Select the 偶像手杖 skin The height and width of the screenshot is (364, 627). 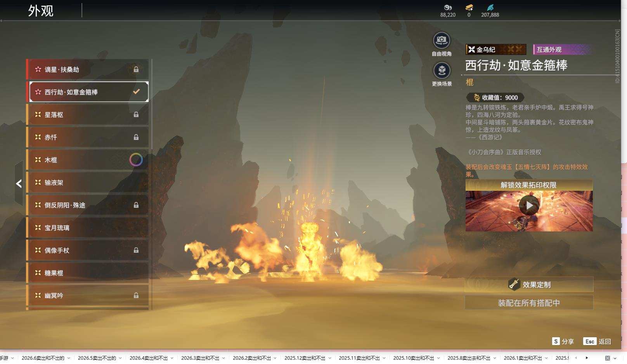88,250
